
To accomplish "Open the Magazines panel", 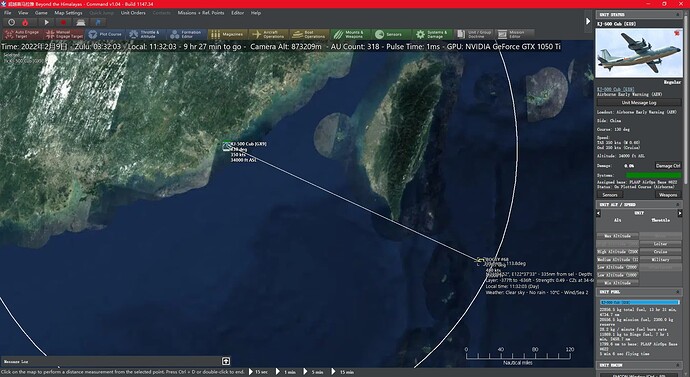I will tap(228, 34).
